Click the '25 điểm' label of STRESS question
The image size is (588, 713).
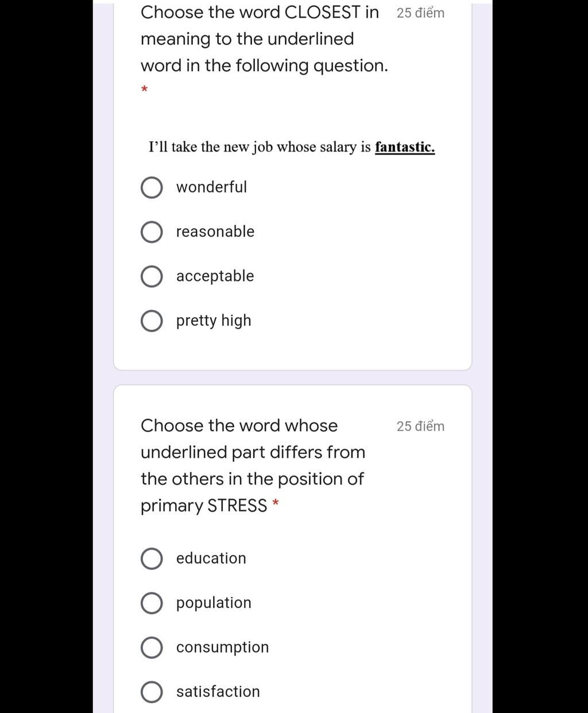[x=420, y=426]
